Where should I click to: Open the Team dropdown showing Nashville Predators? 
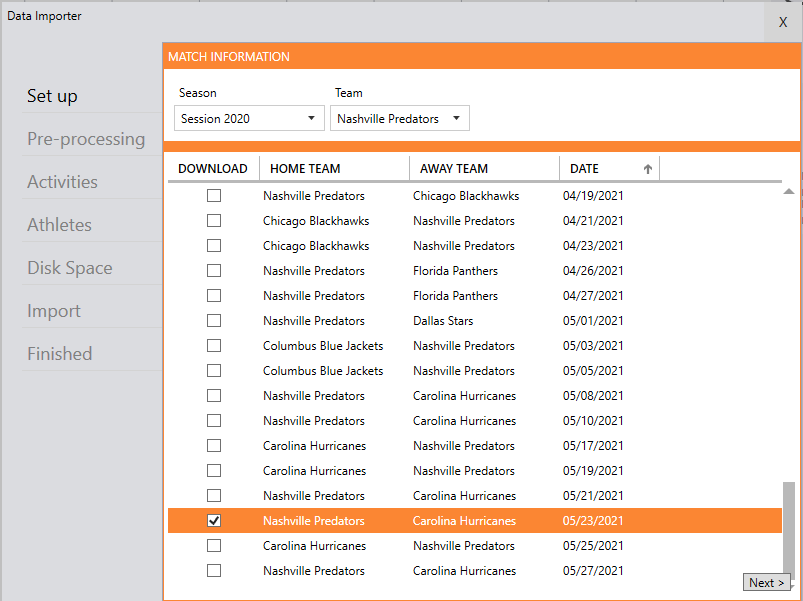399,118
